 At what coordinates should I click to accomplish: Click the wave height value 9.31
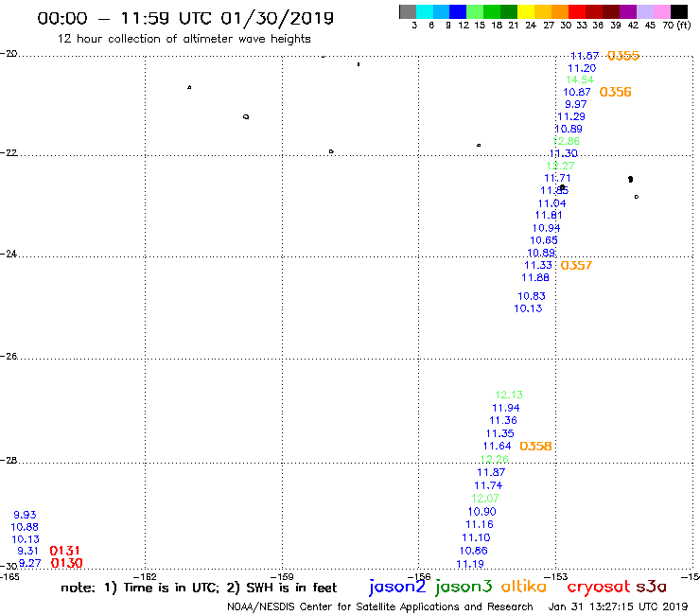(x=27, y=551)
